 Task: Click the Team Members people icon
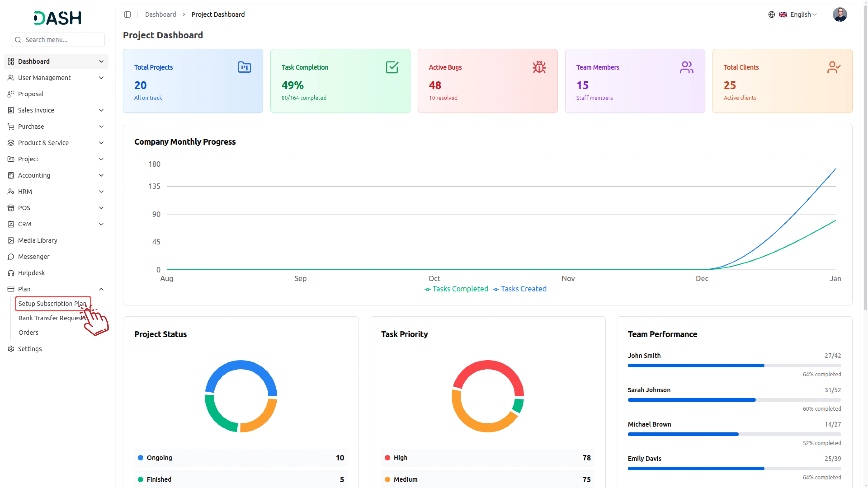(x=686, y=67)
